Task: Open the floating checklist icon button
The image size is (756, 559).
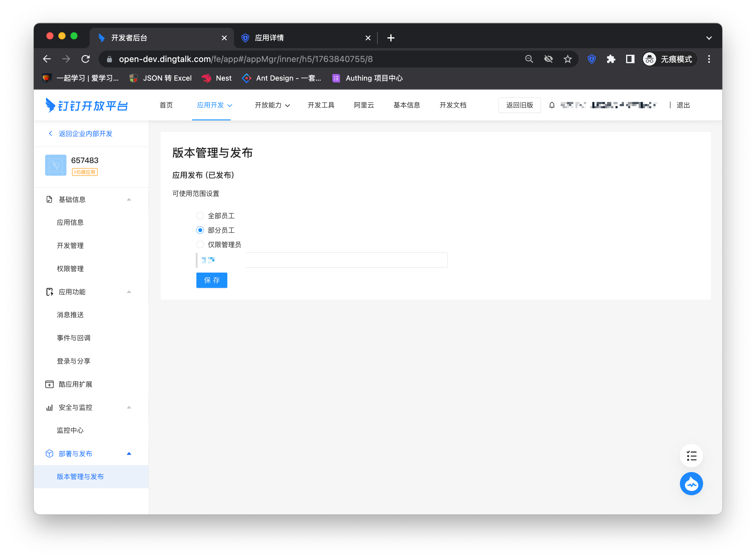Action: (x=691, y=456)
